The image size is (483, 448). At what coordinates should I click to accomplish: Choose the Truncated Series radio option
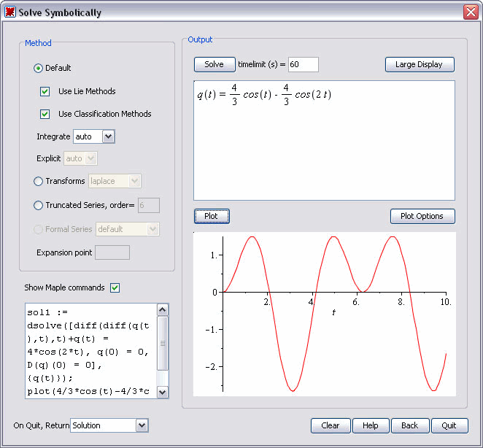click(x=39, y=206)
